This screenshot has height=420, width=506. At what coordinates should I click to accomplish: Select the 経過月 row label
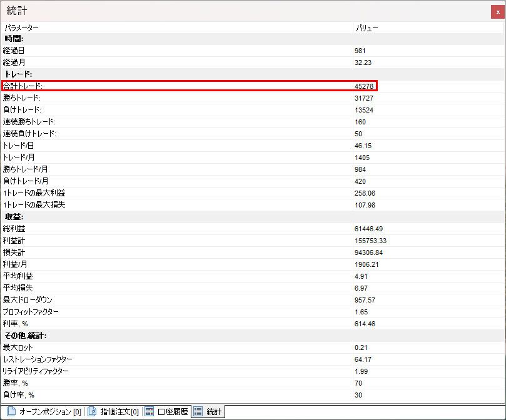pos(14,62)
